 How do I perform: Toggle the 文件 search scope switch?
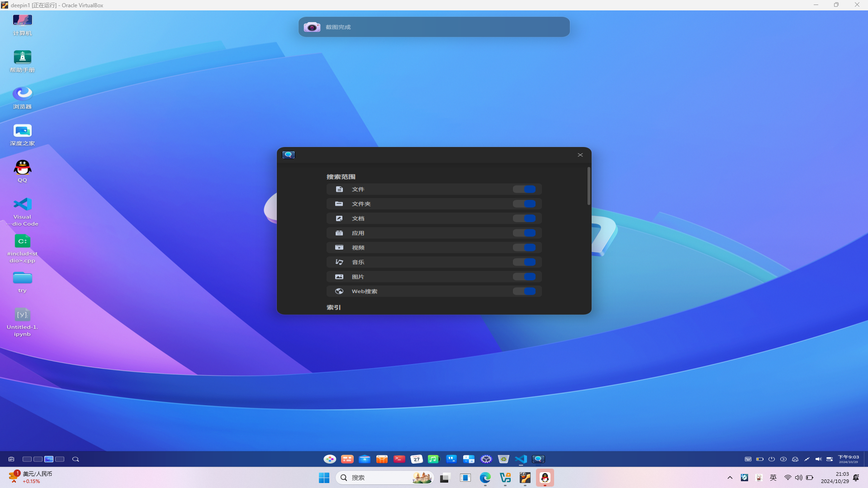[524, 189]
